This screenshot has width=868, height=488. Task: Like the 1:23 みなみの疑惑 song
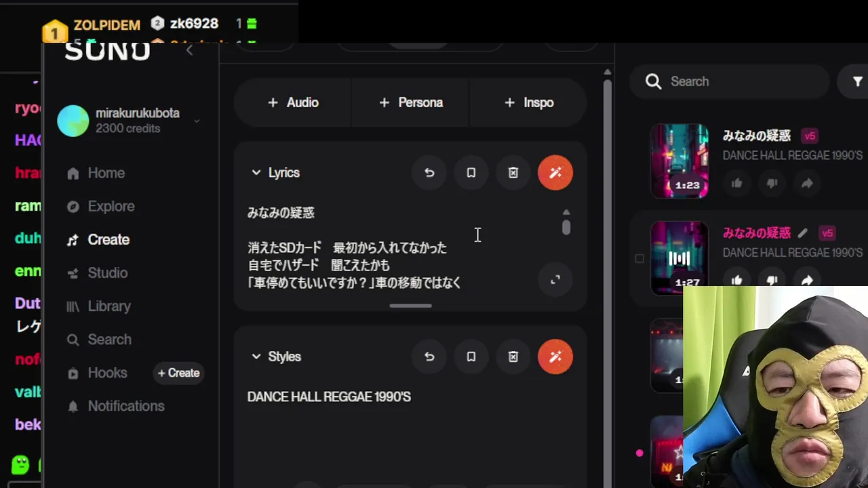[x=737, y=183]
